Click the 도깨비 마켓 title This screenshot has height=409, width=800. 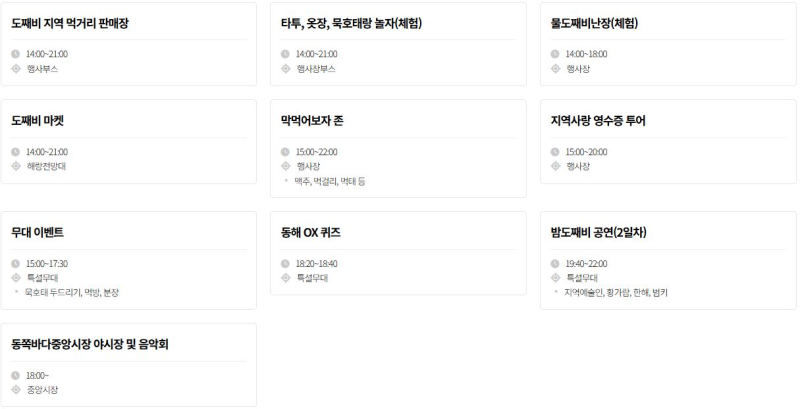38,121
